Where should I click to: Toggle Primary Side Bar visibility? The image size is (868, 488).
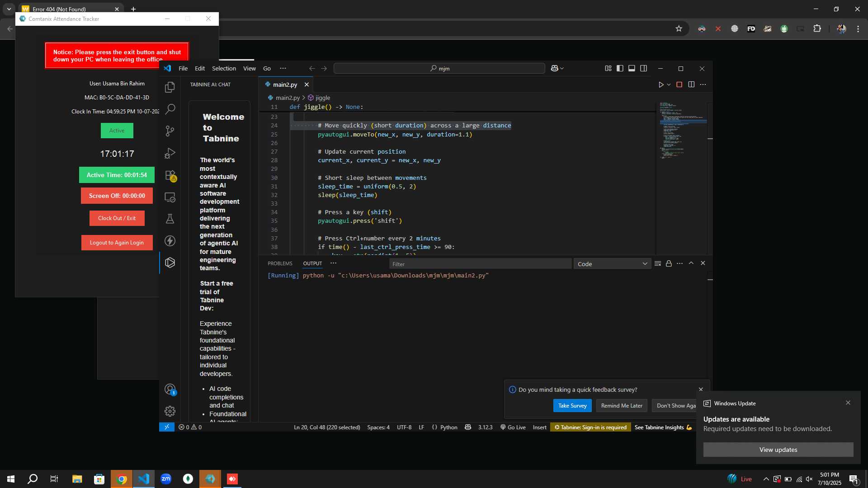(x=620, y=68)
